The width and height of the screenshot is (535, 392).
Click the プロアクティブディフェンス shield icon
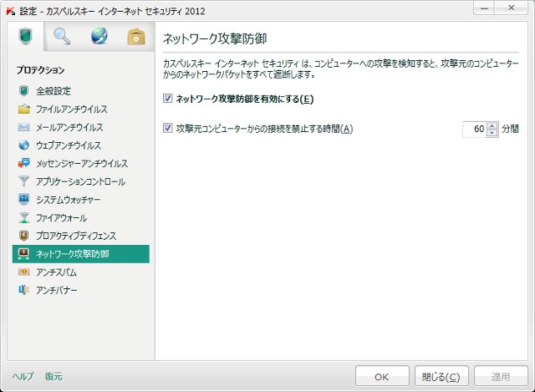23,236
